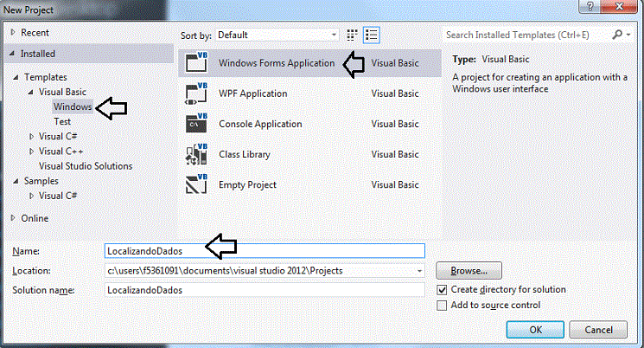Click the Name input field
Image resolution: width=644 pixels, height=348 pixels.
click(265, 251)
